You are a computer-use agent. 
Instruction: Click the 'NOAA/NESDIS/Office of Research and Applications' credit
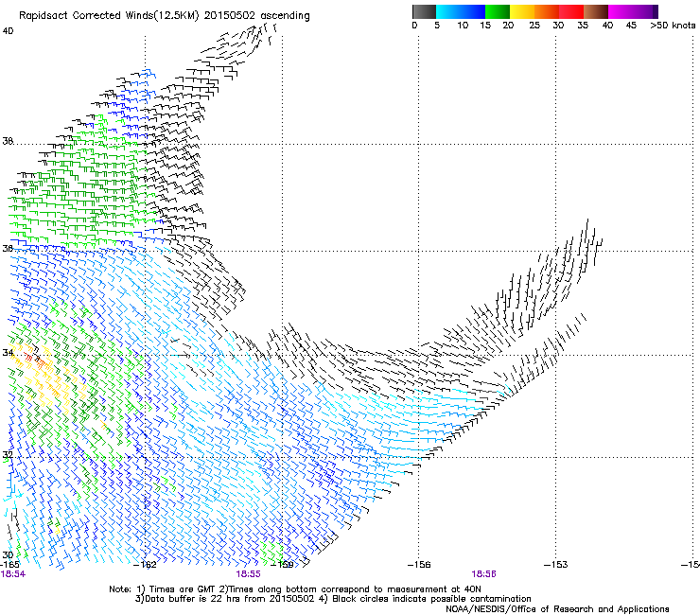557,609
